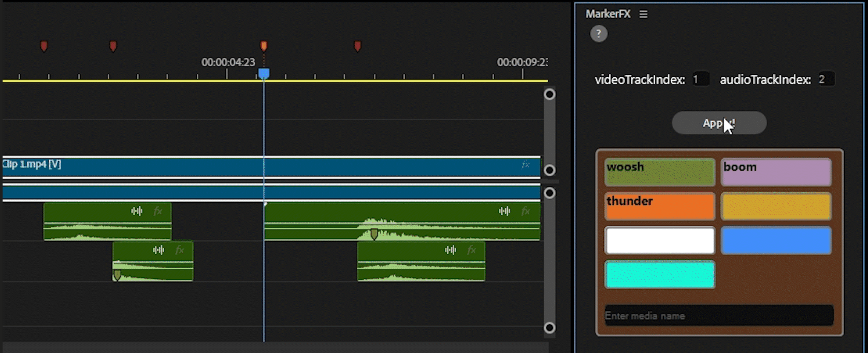Click the Enter media name field

(718, 316)
